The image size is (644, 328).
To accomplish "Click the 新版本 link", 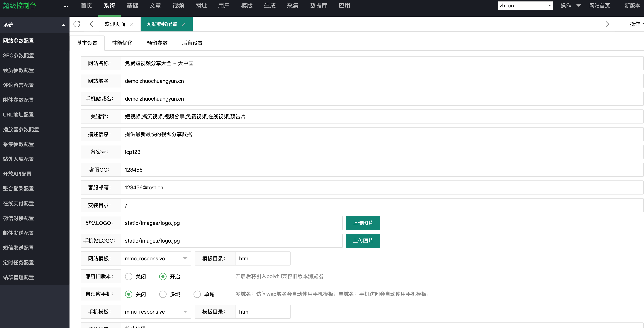I will pos(632,6).
